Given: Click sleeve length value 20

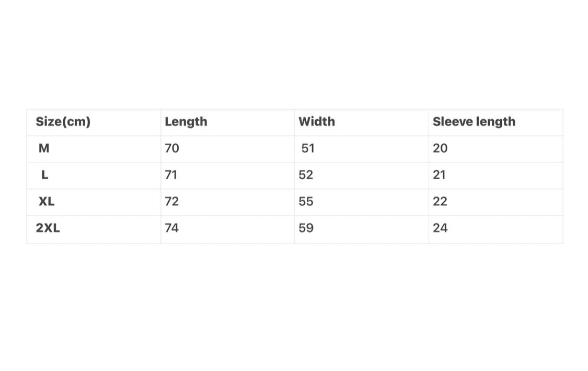Looking at the screenshot, I should pos(440,148).
